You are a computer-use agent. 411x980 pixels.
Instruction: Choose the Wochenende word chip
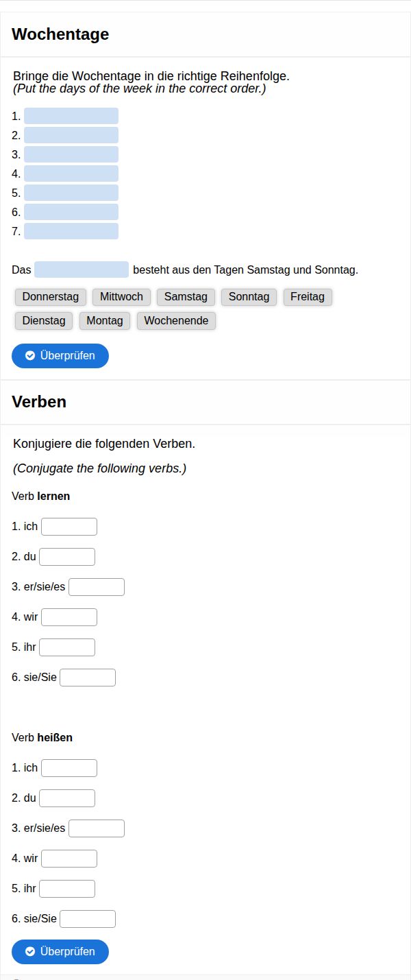[176, 320]
